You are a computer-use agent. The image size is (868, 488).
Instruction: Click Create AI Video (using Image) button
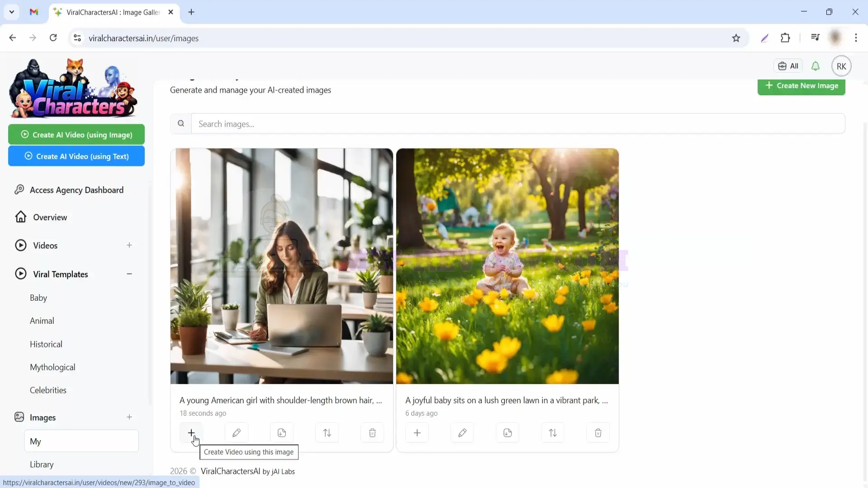point(76,134)
